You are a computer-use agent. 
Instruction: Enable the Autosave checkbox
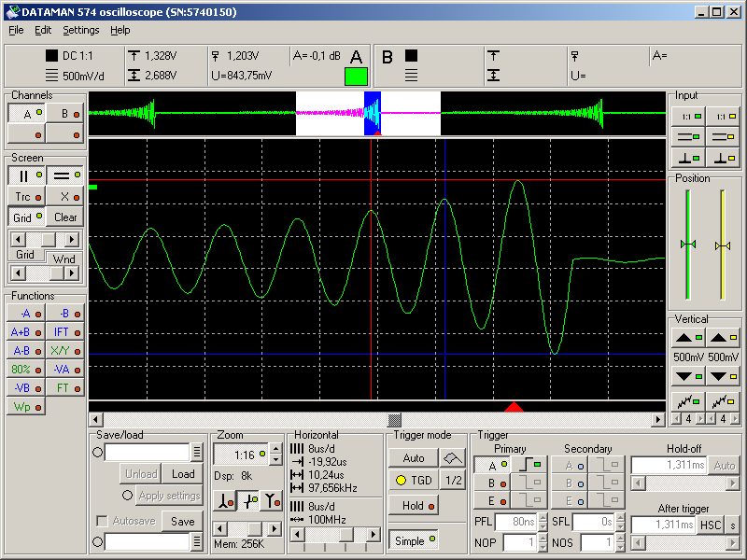[102, 521]
